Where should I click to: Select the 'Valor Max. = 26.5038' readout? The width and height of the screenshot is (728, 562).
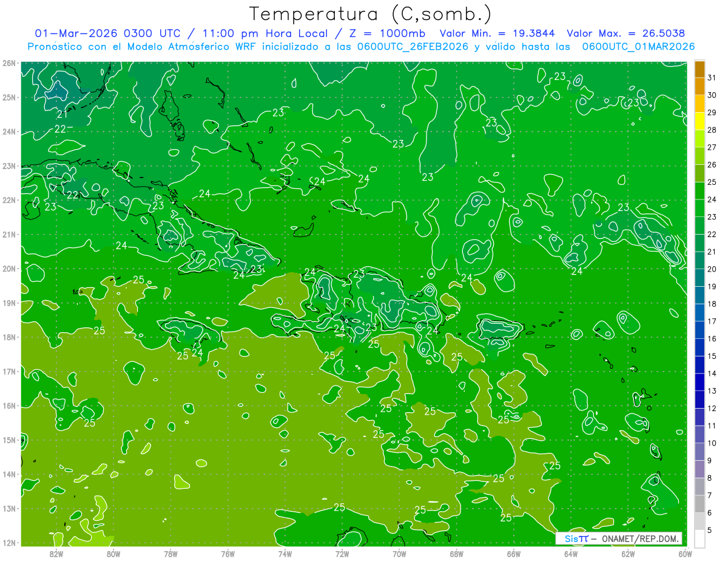625,33
